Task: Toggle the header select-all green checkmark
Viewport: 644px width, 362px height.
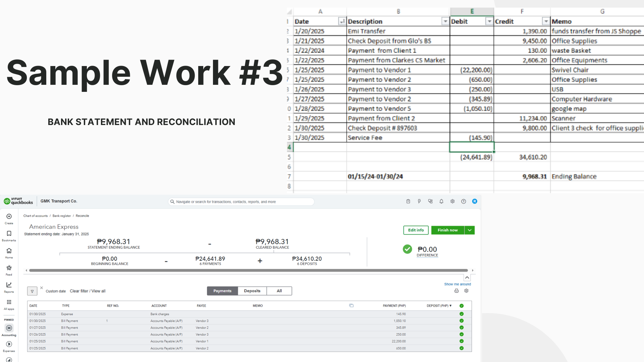Action: (x=462, y=306)
